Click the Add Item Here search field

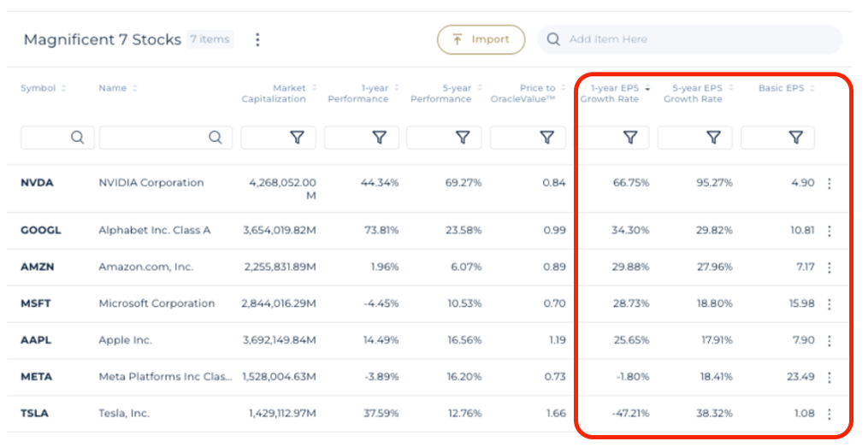tap(693, 39)
